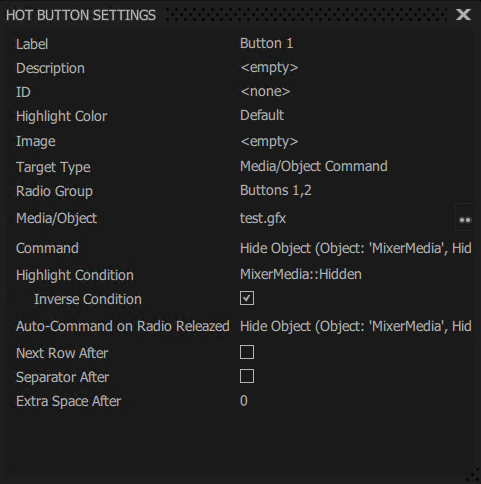Open the Command value 'Hide Object' field
The height and width of the screenshot is (484, 481).
pos(356,248)
